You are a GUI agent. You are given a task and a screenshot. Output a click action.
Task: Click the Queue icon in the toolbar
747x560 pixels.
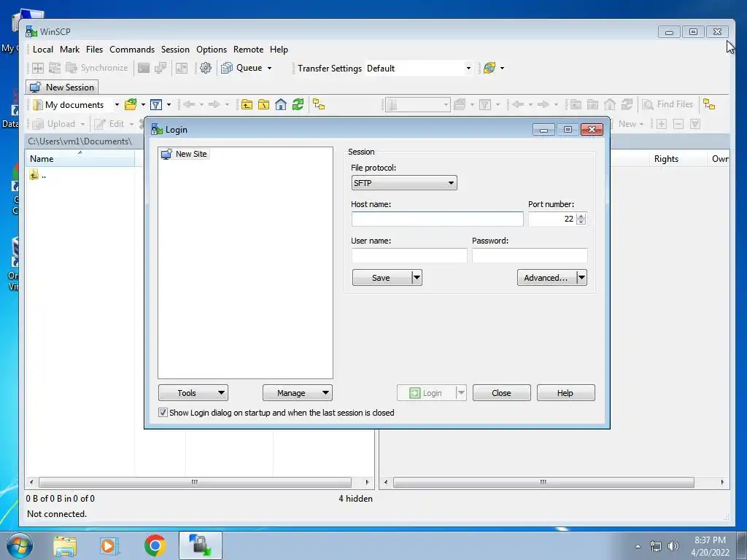(227, 68)
